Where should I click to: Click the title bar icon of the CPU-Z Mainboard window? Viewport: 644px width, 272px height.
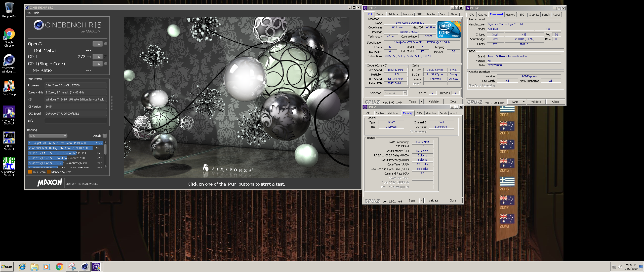point(468,8)
